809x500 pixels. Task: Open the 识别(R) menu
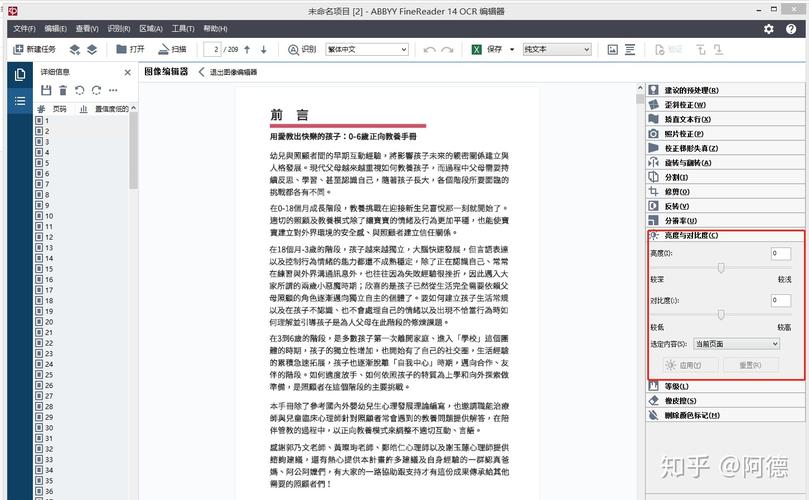(x=119, y=28)
